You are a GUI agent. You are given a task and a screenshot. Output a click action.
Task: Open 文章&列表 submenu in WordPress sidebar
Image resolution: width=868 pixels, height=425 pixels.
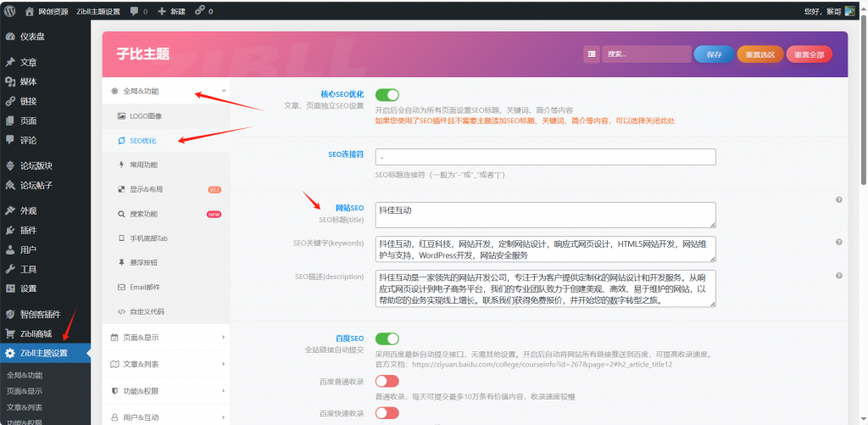(x=25, y=407)
